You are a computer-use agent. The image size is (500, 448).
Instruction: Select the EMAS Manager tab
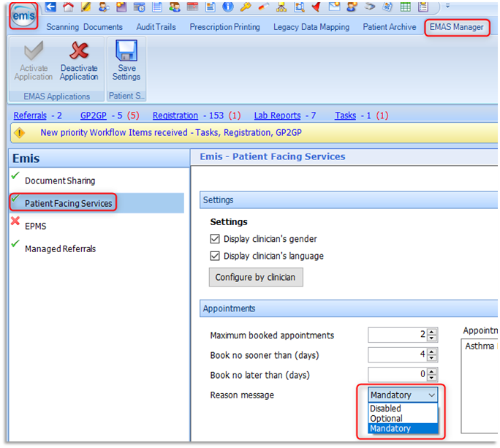[x=457, y=27]
